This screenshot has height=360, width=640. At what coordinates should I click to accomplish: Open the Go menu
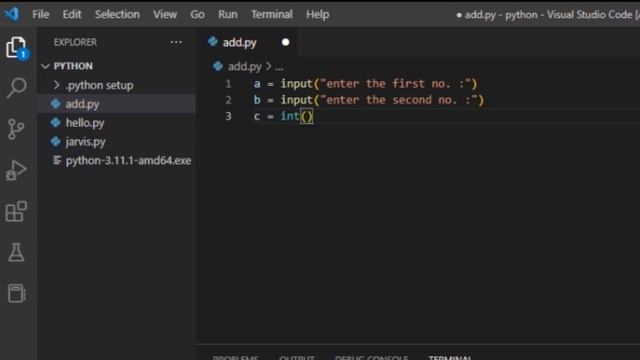[x=198, y=14]
